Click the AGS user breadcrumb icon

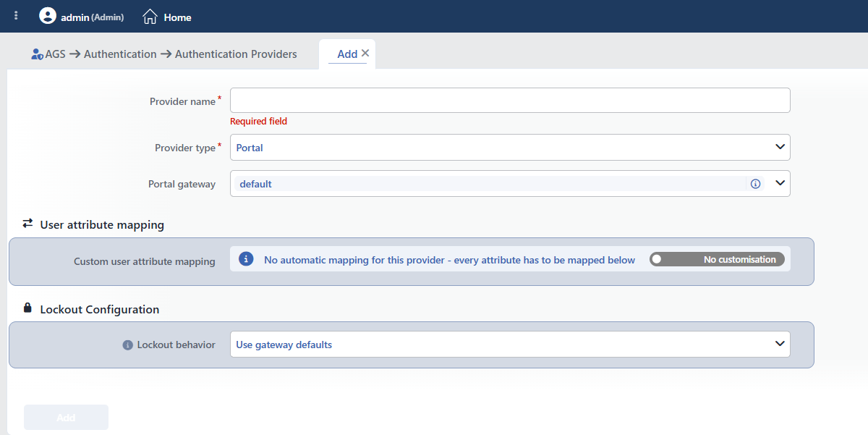pos(38,54)
